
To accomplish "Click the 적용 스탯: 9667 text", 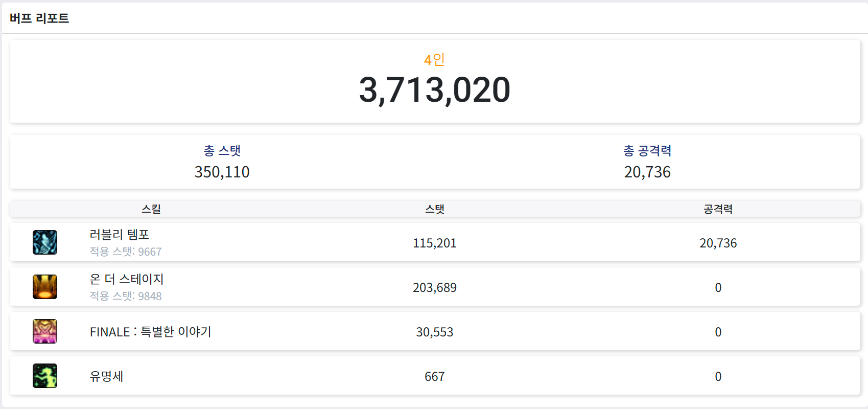I will click(126, 252).
